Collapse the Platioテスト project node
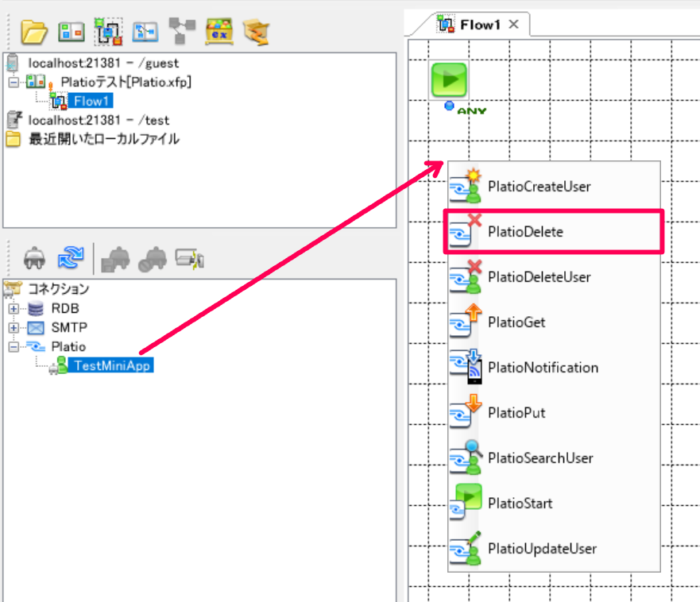This screenshot has height=602, width=700. [14, 82]
